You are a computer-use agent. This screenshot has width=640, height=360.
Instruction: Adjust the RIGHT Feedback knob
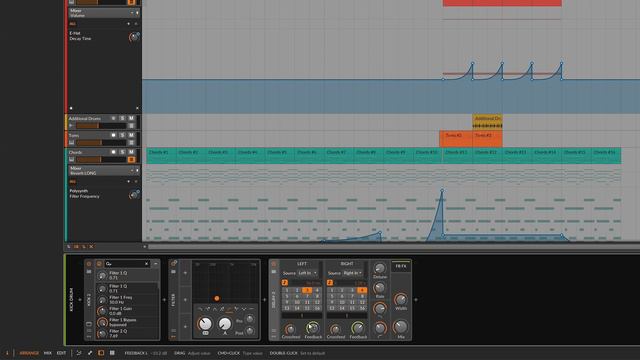pos(358,328)
